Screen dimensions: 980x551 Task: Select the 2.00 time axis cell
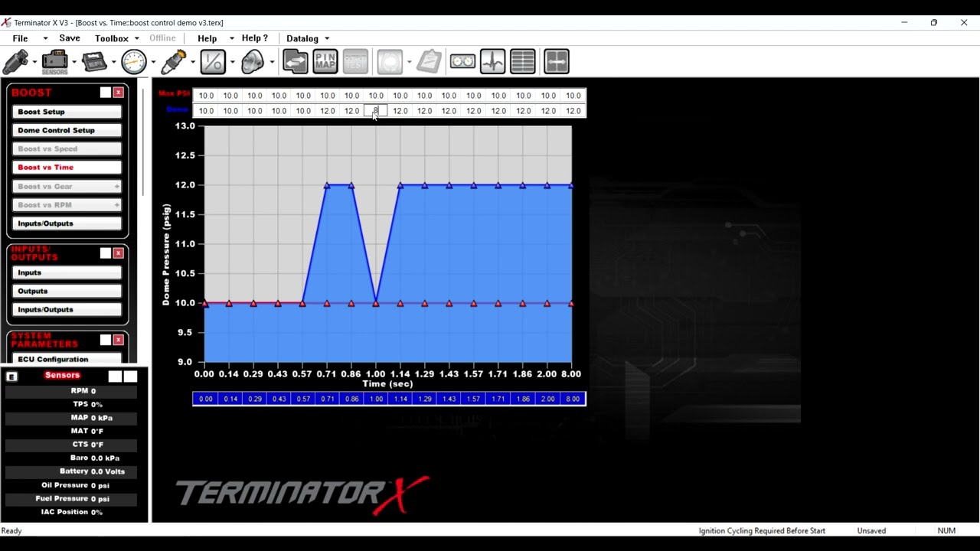(x=547, y=399)
